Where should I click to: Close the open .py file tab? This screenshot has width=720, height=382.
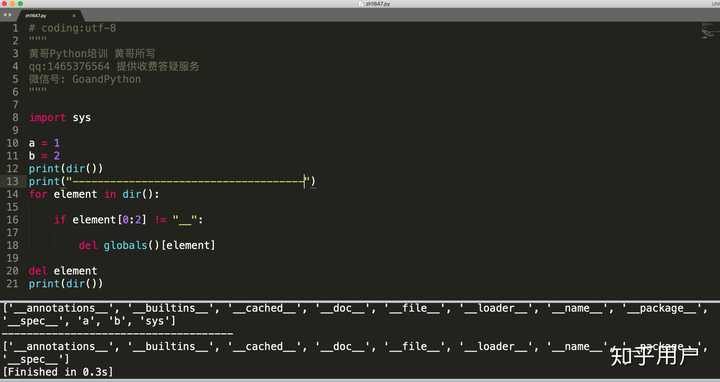74,16
